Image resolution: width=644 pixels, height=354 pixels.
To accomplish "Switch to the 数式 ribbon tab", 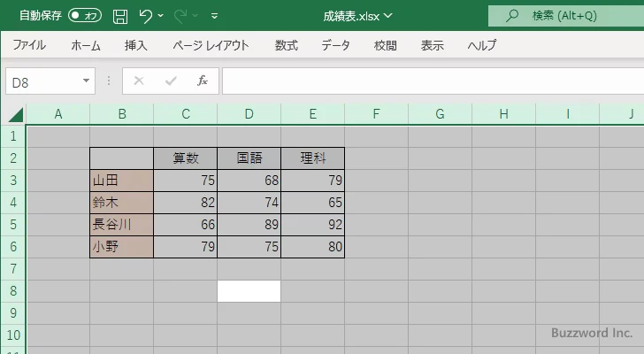I will click(287, 45).
